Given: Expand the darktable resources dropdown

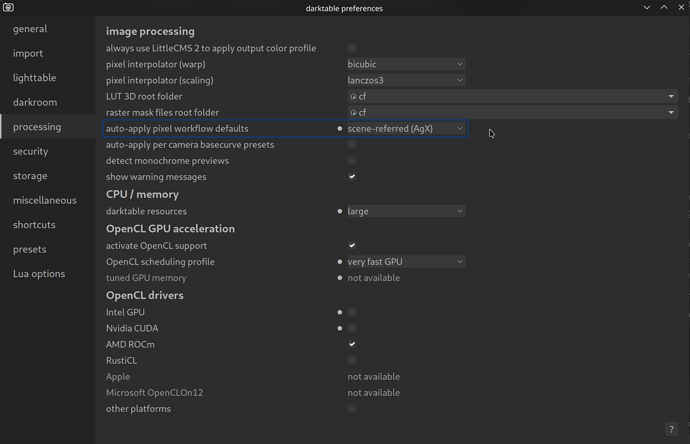Looking at the screenshot, I should [405, 212].
